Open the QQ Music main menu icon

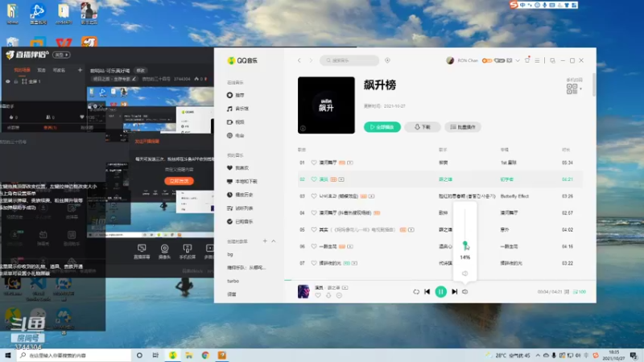point(537,60)
